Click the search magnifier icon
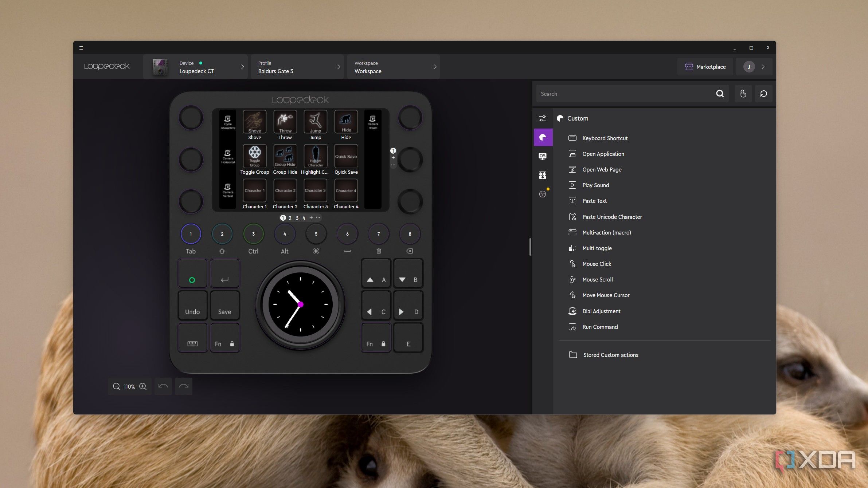 720,94
